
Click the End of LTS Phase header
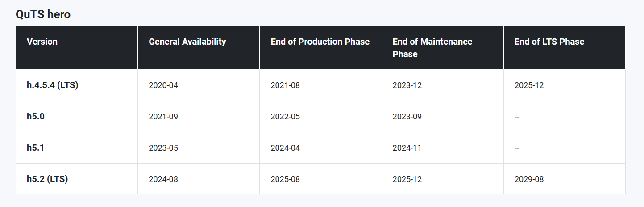coord(549,42)
